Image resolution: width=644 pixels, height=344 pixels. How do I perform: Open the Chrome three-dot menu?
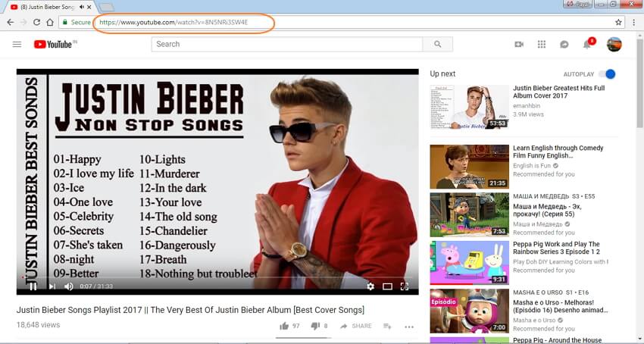tap(634, 23)
